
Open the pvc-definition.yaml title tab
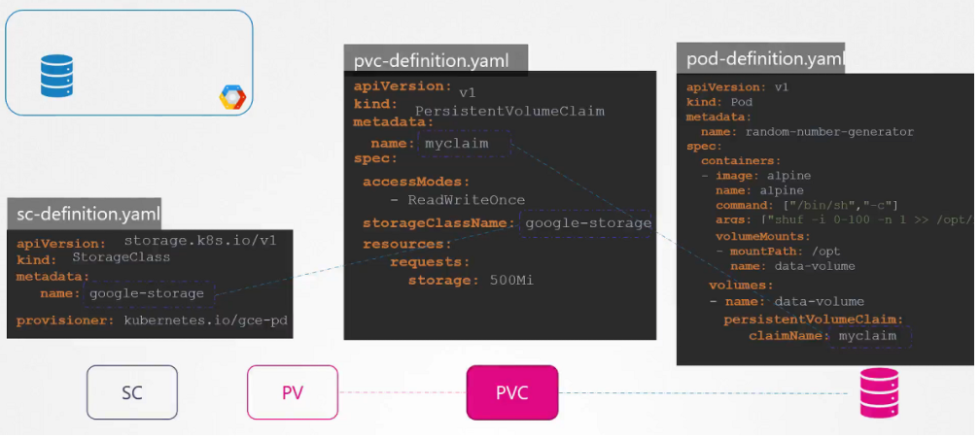(x=436, y=59)
